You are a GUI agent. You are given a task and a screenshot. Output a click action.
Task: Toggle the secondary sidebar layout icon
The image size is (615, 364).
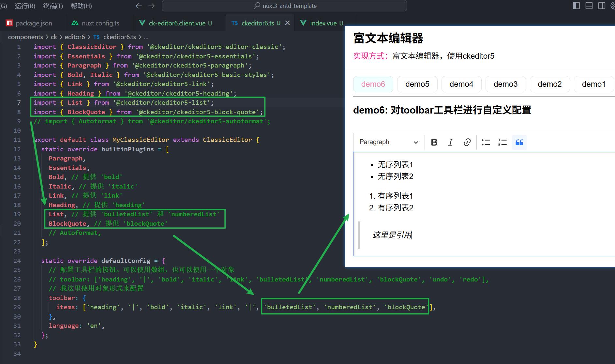602,6
